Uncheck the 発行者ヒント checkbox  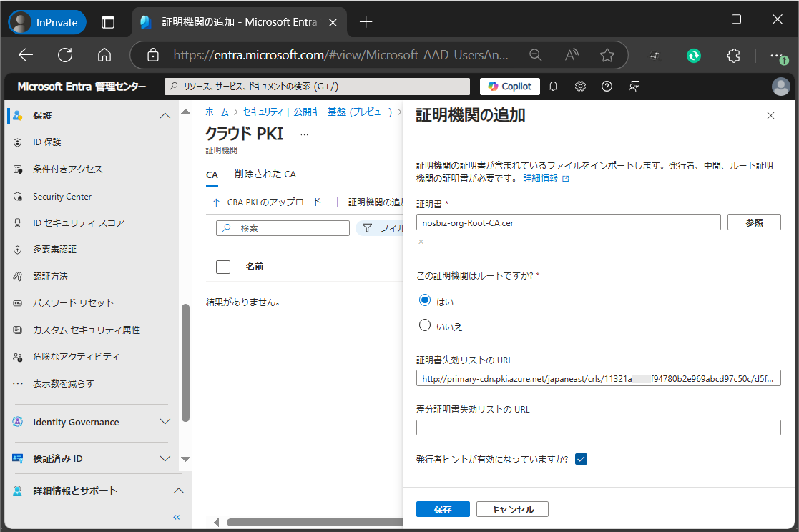pyautogui.click(x=581, y=459)
